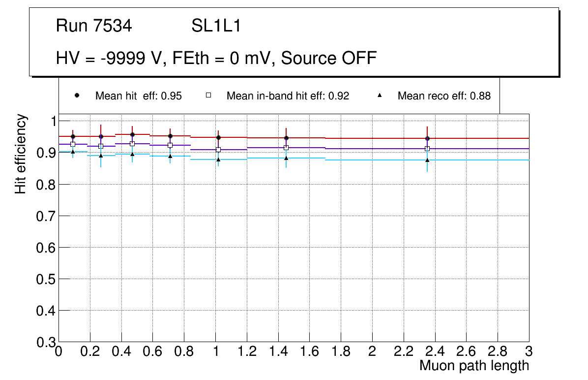The width and height of the screenshot is (588, 380).
Task: Click the open square data point near path length 0.71
Action: 170,145
